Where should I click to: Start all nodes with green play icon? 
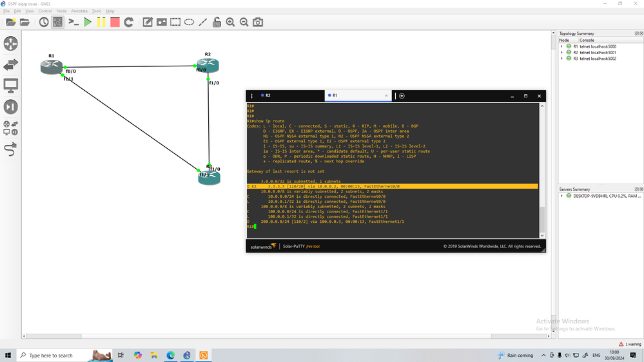88,22
